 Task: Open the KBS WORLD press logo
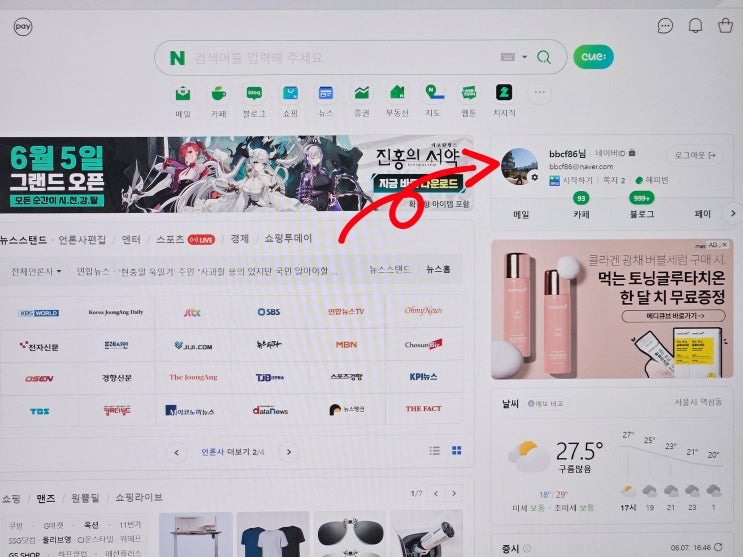coord(39,313)
